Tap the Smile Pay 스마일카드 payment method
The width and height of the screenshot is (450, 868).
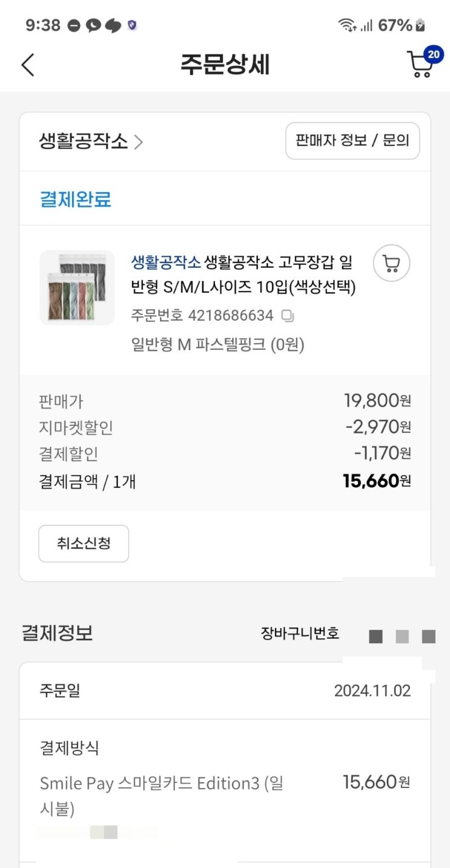(162, 796)
